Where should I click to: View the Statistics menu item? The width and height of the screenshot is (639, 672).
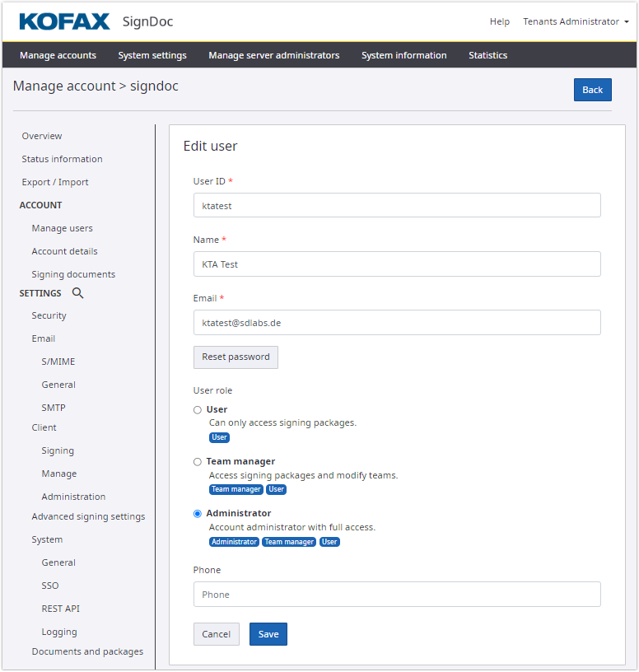[487, 55]
